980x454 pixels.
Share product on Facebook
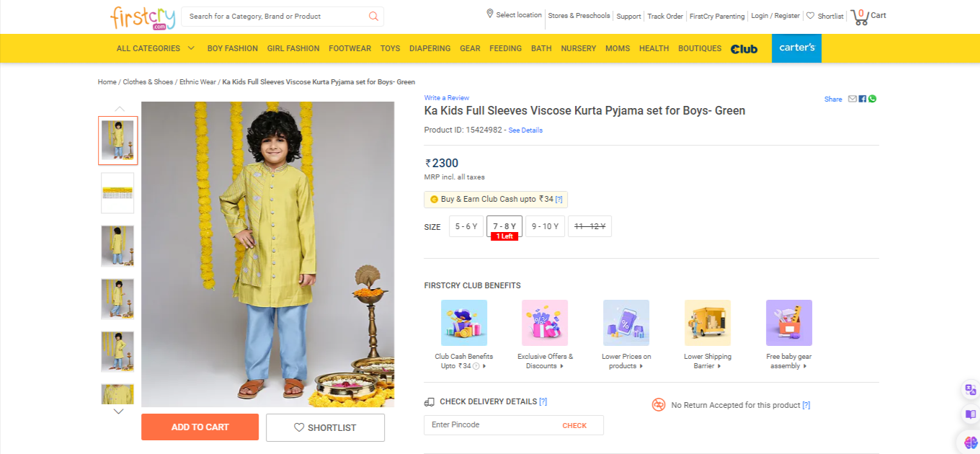pos(863,99)
